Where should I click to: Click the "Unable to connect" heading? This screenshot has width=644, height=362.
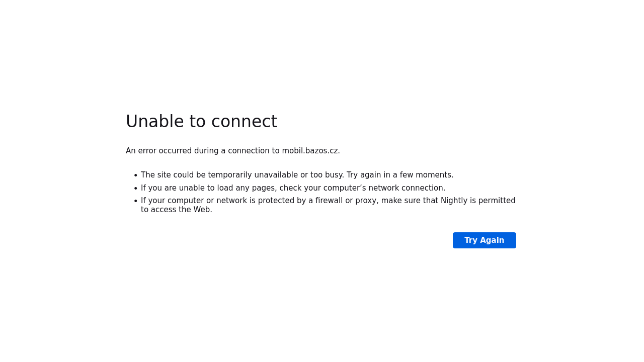(x=201, y=122)
